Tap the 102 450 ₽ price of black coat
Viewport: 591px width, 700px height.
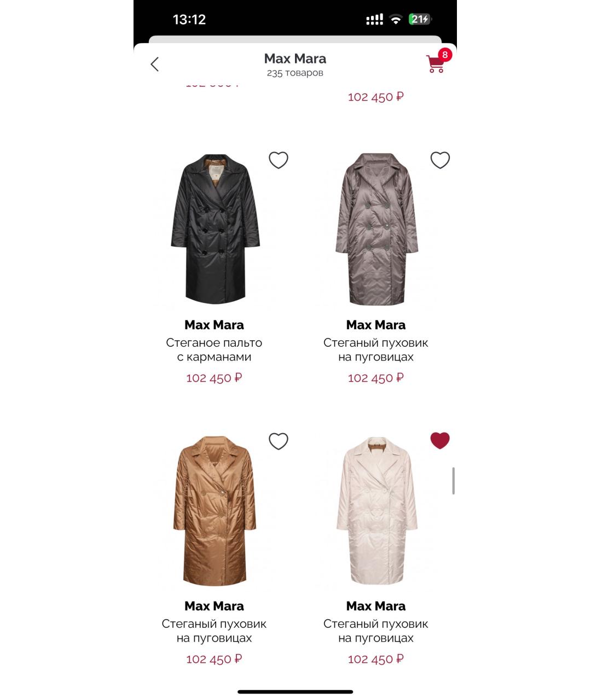click(x=214, y=378)
